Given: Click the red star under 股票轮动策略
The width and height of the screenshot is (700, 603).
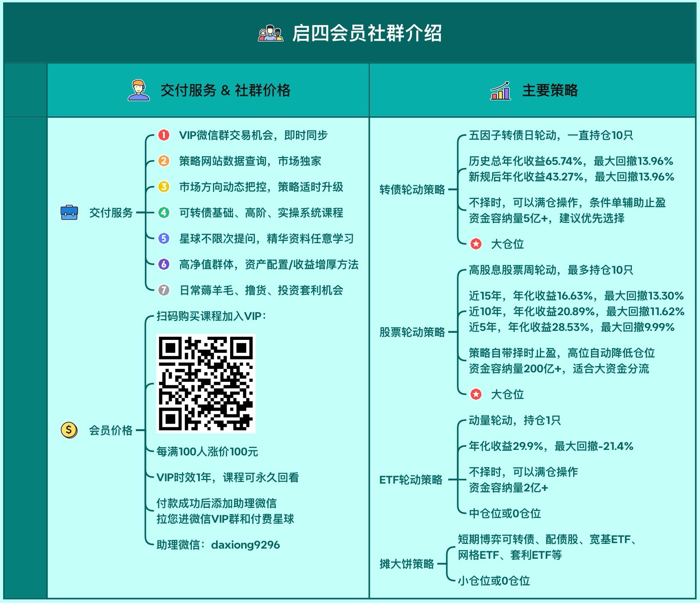Looking at the screenshot, I should point(476,394).
